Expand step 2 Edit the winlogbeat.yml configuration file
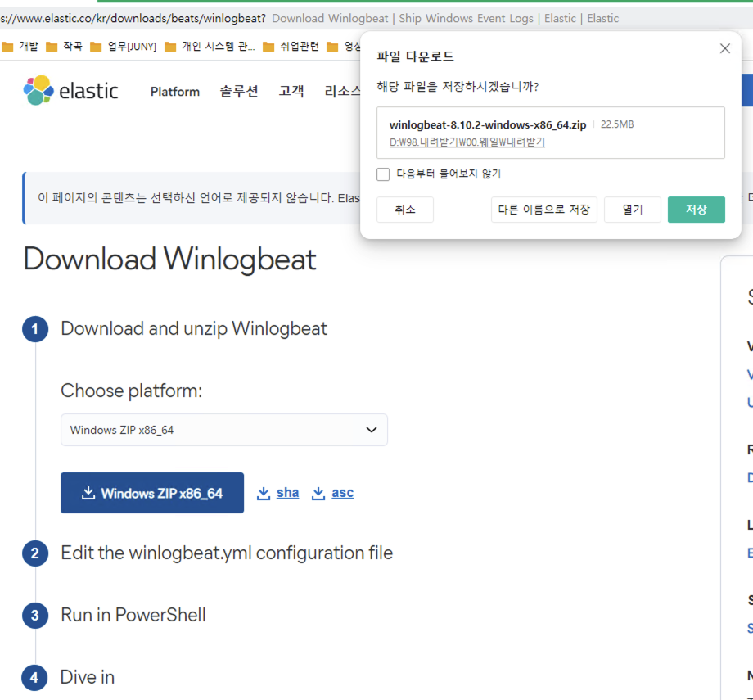 click(x=227, y=553)
